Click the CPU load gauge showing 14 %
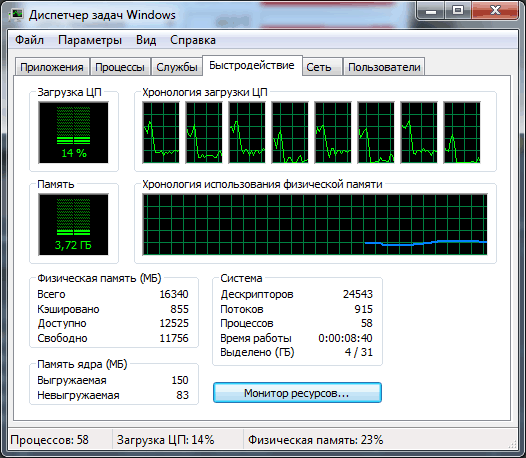Viewport: 526px width, 458px height. click(73, 133)
